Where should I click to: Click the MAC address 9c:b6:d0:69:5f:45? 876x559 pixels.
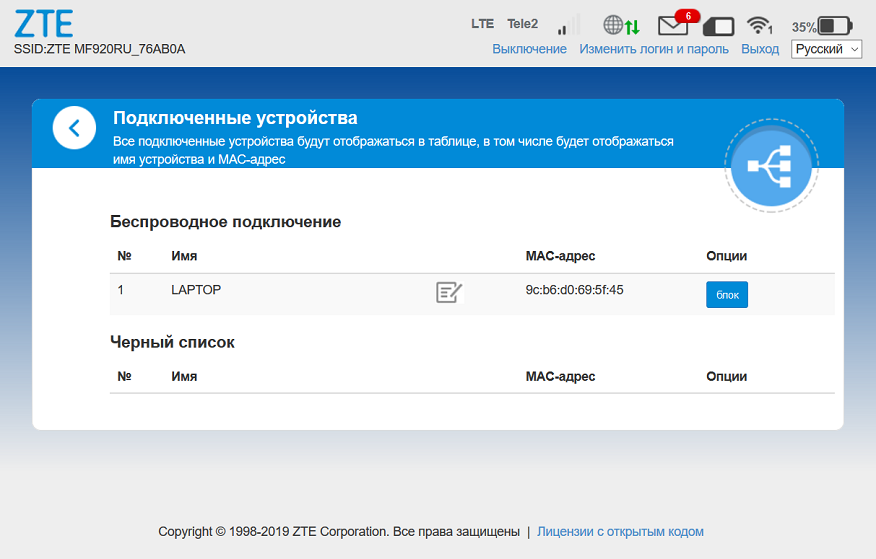point(574,290)
